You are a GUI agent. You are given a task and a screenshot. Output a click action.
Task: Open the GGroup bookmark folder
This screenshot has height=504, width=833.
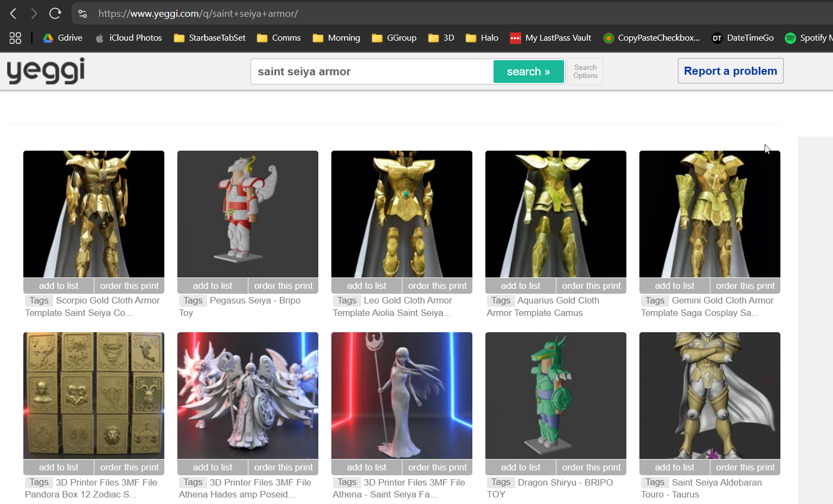point(394,38)
